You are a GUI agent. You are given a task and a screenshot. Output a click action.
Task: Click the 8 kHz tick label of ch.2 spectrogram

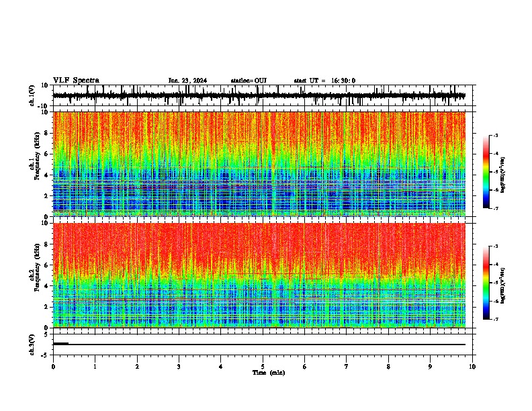46,244
